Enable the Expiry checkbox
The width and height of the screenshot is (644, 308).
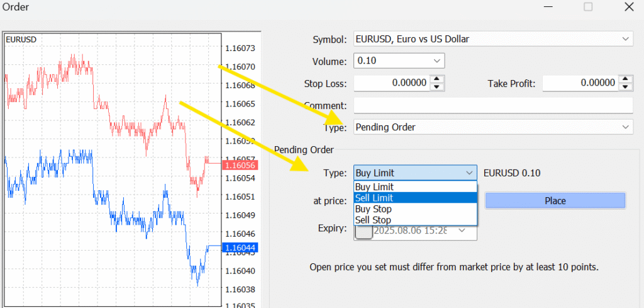pyautogui.click(x=363, y=231)
